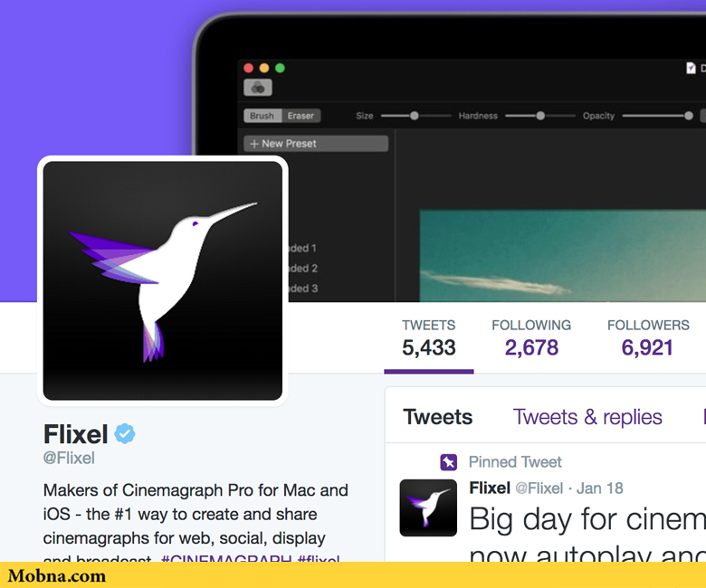Switch to Tweets & replies tab

pos(587,417)
